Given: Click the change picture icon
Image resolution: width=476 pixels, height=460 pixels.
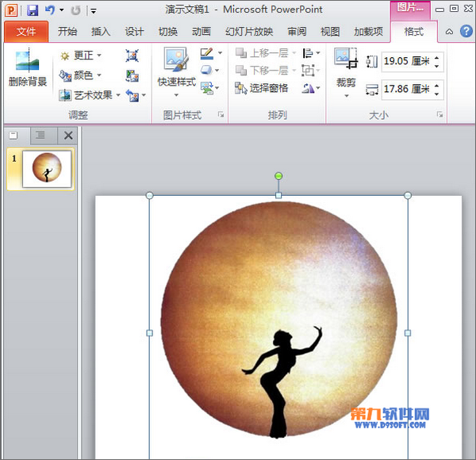Looking at the screenshot, I should (x=132, y=76).
